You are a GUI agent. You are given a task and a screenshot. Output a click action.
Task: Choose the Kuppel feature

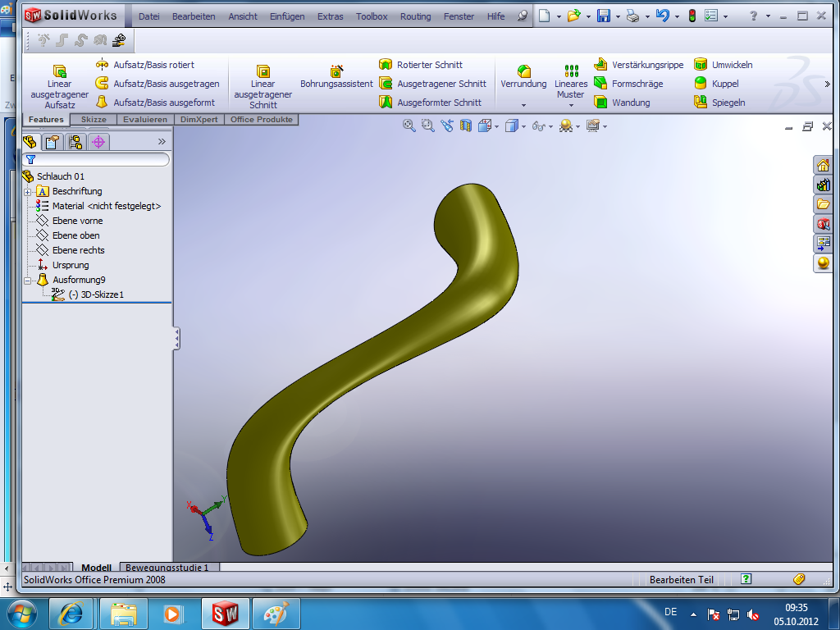pos(716,84)
